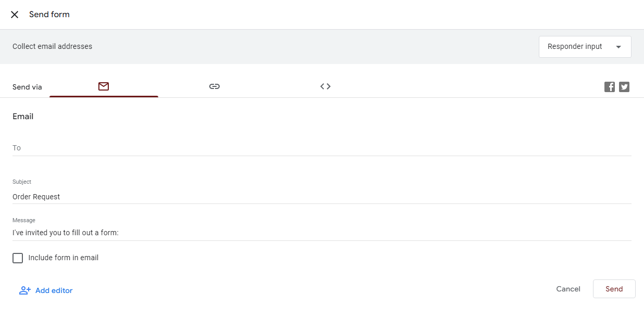The image size is (644, 319).
Task: Click the Send via label
Action: (27, 87)
